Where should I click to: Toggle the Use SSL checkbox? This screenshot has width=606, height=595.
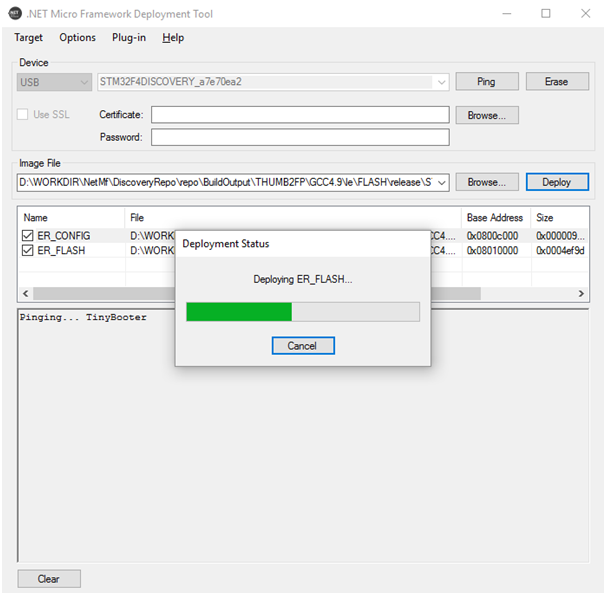click(22, 114)
